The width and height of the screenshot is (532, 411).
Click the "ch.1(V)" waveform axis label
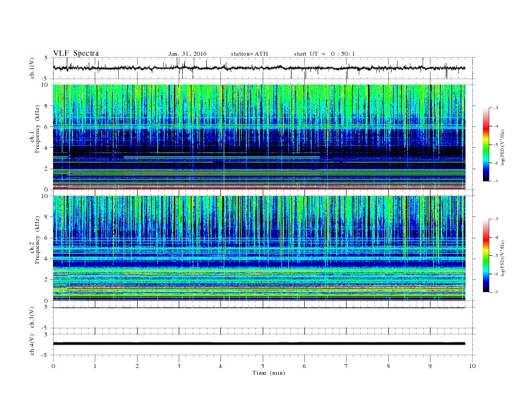[x=32, y=68]
